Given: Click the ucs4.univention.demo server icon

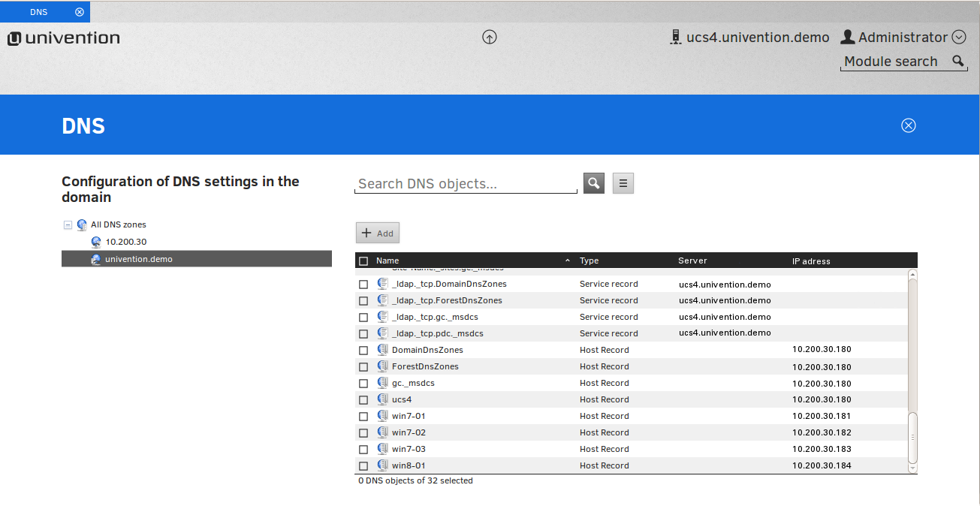Looking at the screenshot, I should click(675, 37).
